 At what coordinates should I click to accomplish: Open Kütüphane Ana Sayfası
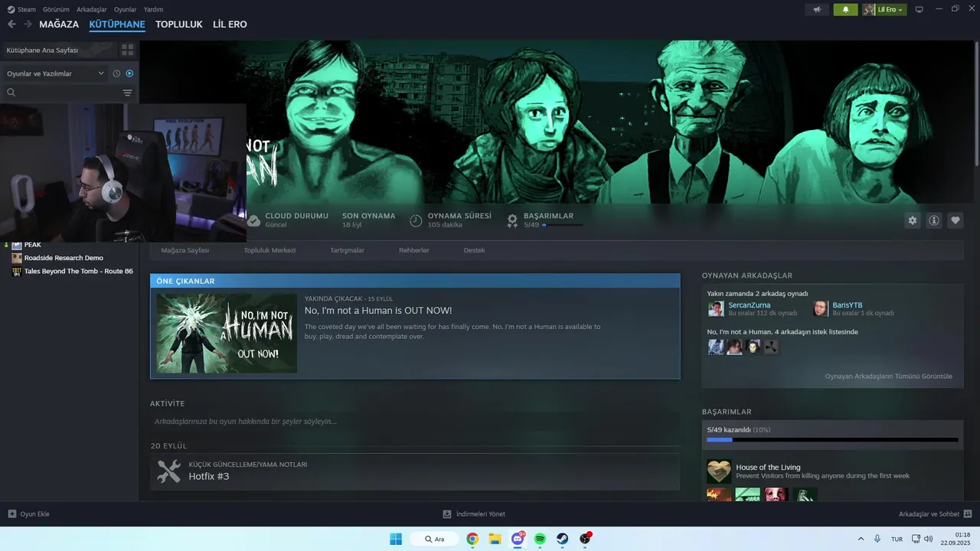coord(59,50)
